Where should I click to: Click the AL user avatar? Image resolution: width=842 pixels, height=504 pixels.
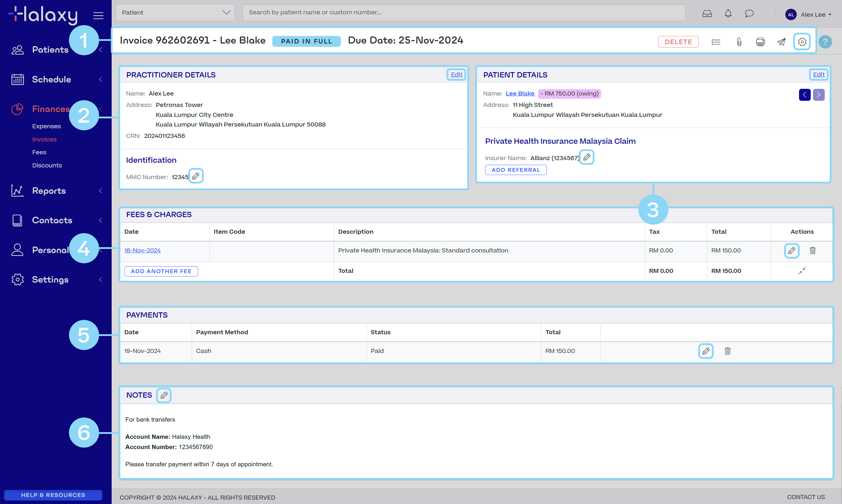[x=791, y=15]
